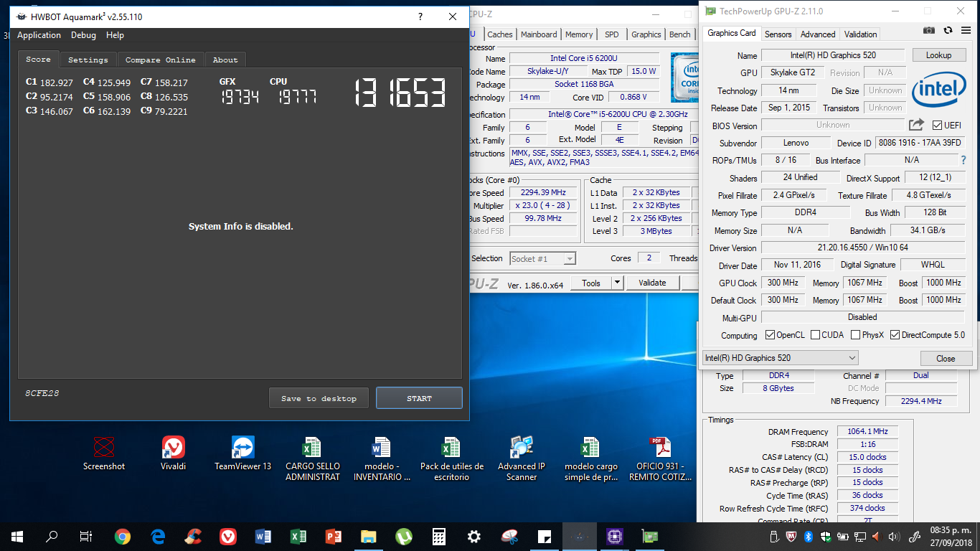Click the Intel logo in GPU-Z

pos(938,90)
